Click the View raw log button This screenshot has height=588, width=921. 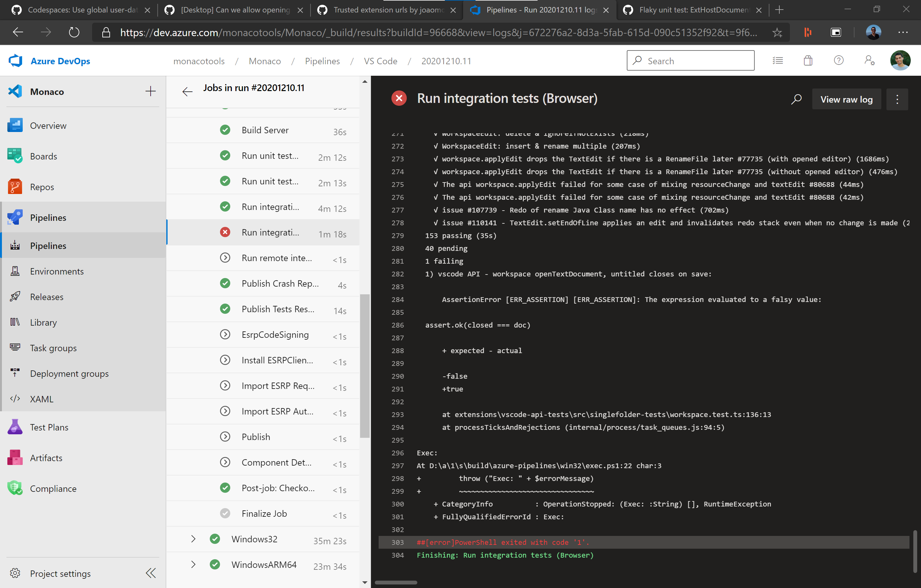pos(846,99)
